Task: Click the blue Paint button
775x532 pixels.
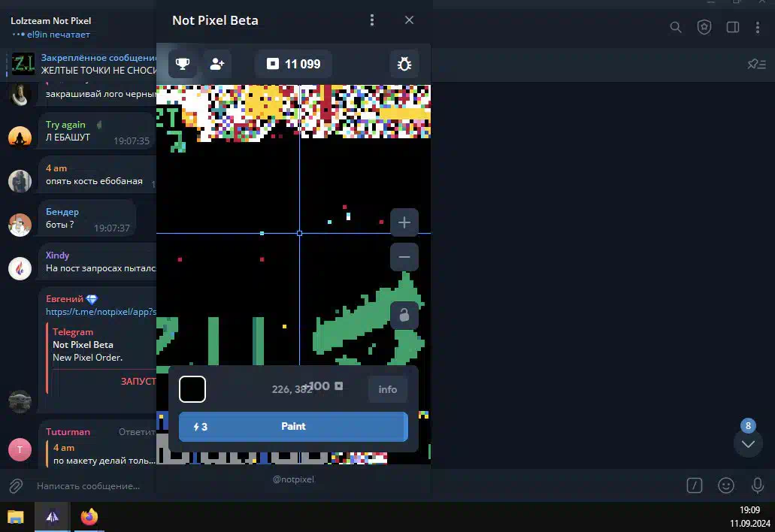Action: (x=293, y=426)
